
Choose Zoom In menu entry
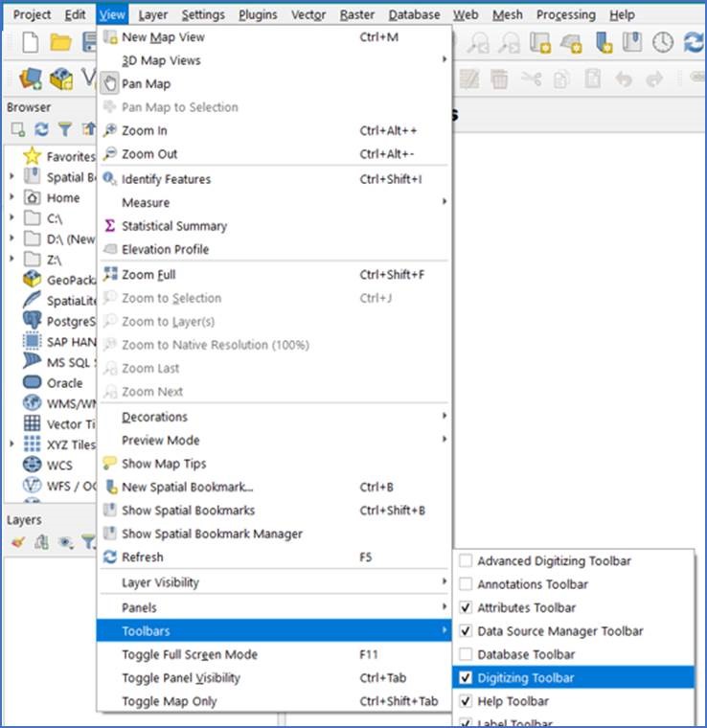pyautogui.click(x=274, y=130)
